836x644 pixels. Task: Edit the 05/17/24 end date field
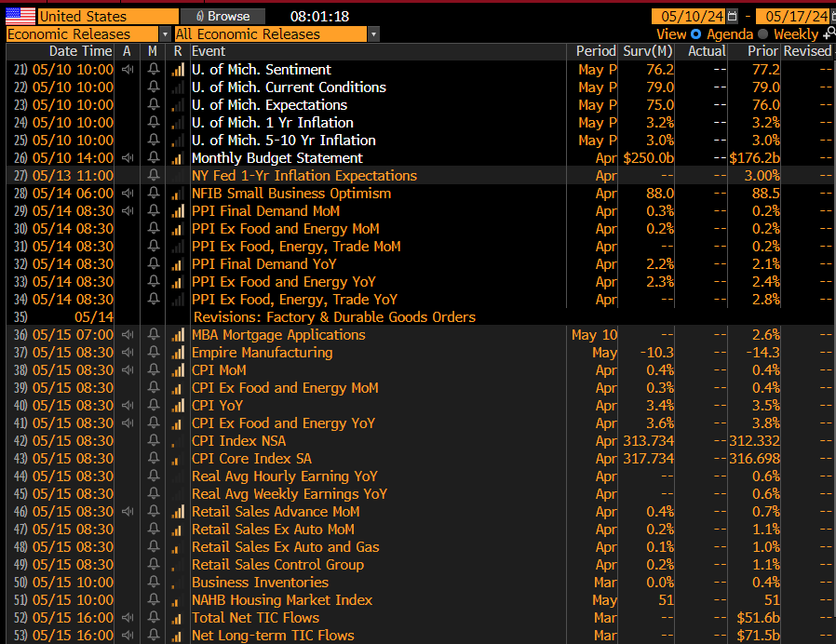[x=795, y=17]
